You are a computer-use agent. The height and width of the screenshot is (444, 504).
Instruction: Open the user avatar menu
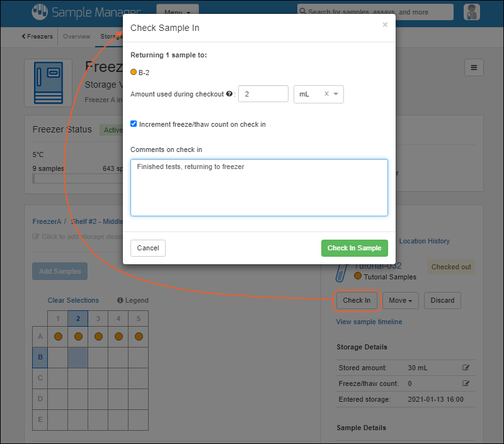[471, 12]
